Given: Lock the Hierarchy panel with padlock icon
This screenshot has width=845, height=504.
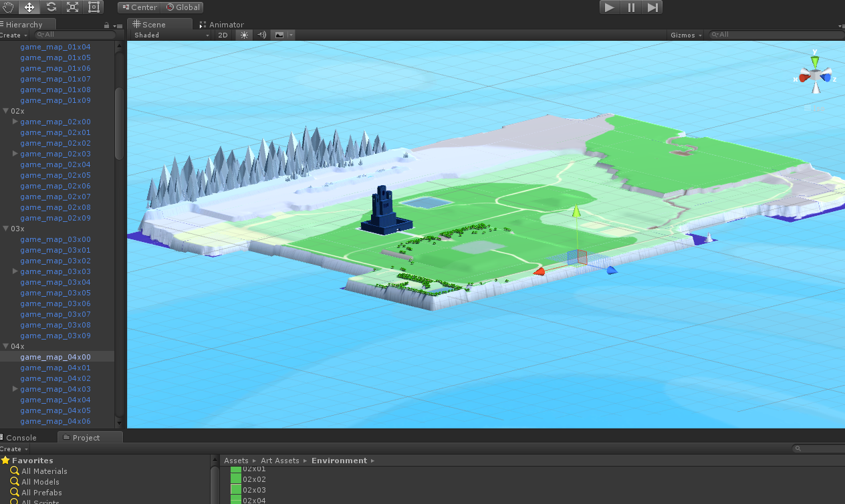Looking at the screenshot, I should 107,25.
